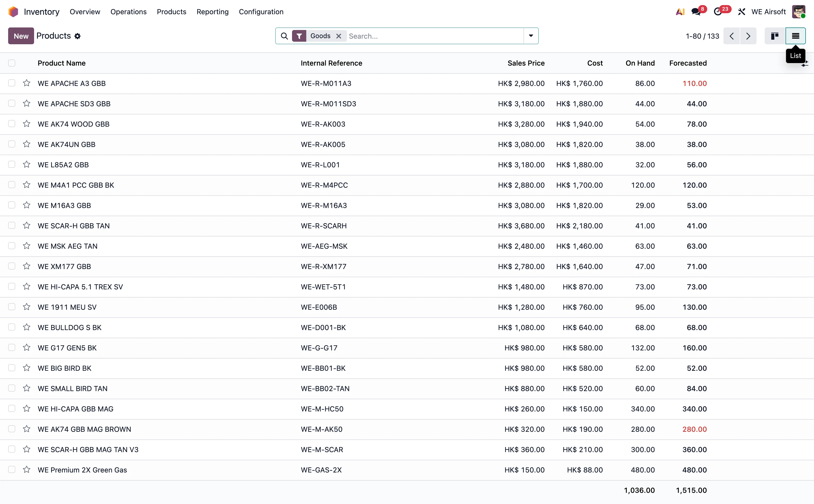The height and width of the screenshot is (504, 814).
Task: Open optional columns adjust icon
Action: pyautogui.click(x=805, y=63)
